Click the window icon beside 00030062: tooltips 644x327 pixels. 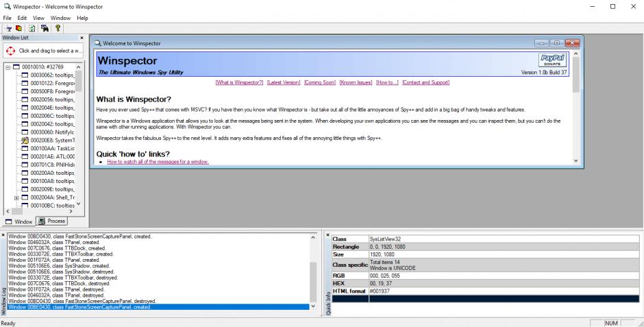coord(25,75)
